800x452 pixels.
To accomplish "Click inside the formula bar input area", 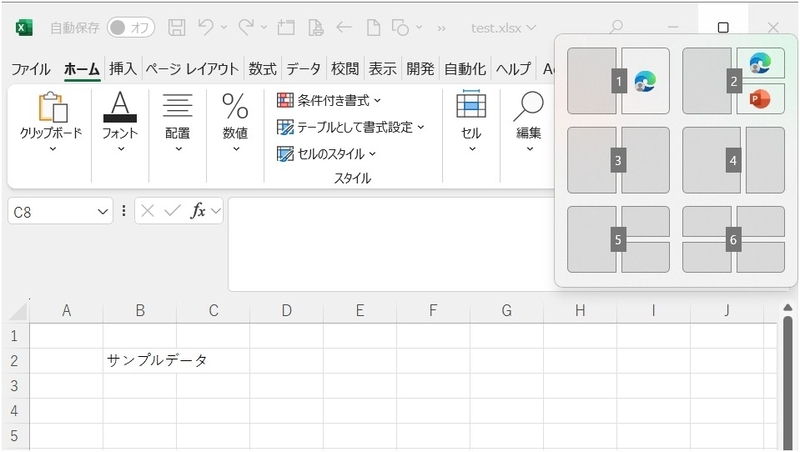I will pyautogui.click(x=391, y=244).
